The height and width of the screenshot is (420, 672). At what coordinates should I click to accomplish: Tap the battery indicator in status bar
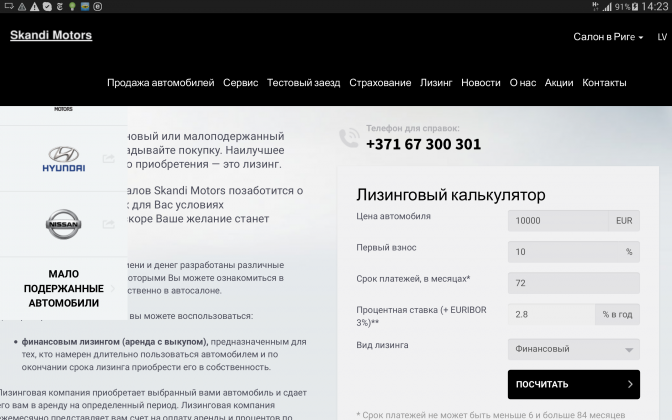tap(635, 6)
